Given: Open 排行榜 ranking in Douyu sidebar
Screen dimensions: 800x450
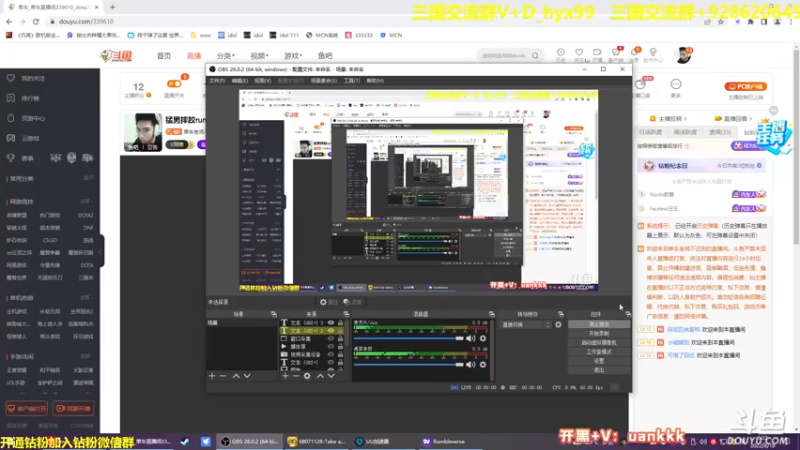Looking at the screenshot, I should [30, 98].
